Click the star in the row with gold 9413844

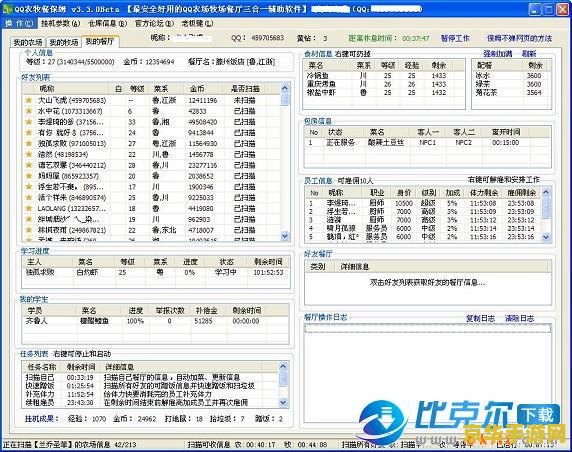pos(28,132)
